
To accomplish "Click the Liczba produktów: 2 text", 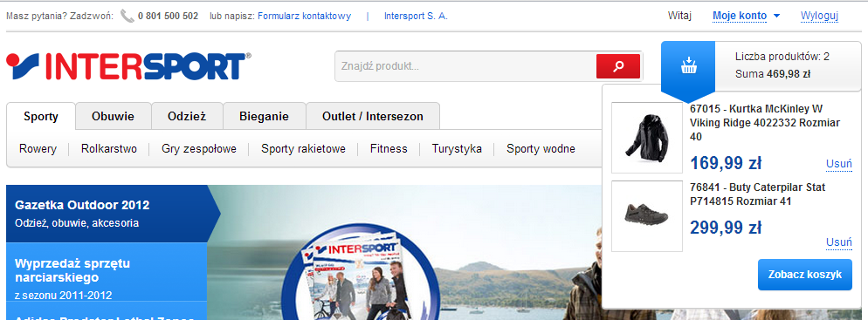I will pos(782,57).
